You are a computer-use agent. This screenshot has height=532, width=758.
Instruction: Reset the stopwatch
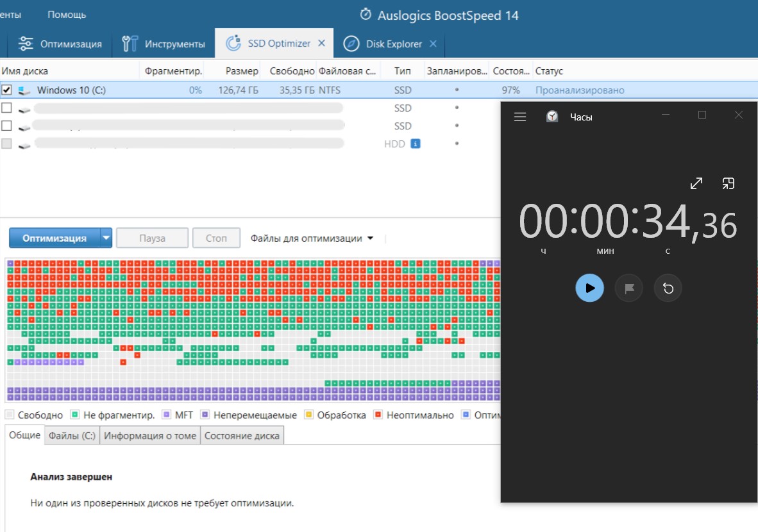click(668, 288)
